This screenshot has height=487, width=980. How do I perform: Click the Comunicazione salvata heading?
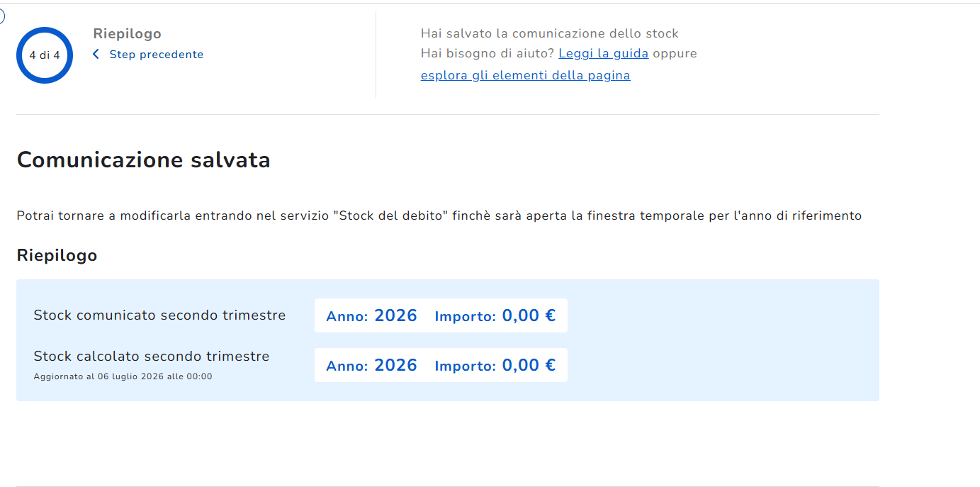(x=144, y=160)
